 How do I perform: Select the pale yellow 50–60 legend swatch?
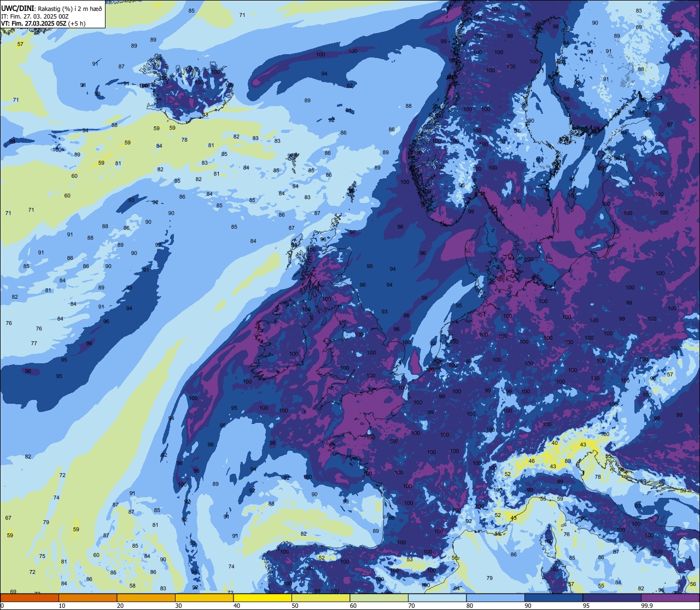(x=320, y=597)
